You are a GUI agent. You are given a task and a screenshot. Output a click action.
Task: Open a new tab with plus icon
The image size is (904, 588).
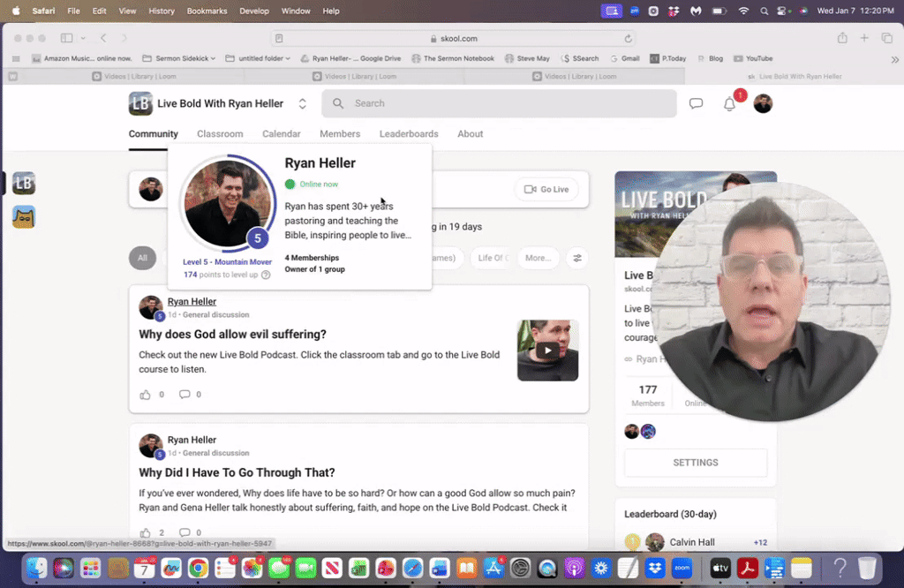(864, 38)
